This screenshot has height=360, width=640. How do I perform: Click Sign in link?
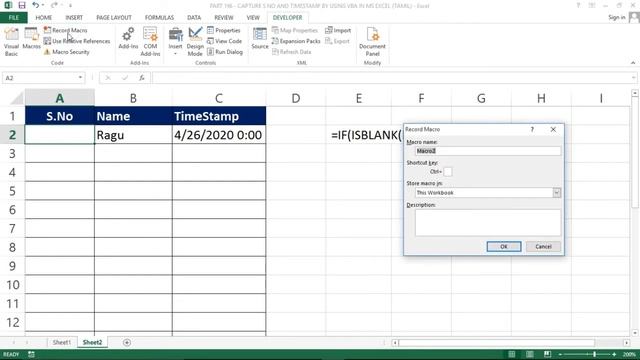pyautogui.click(x=616, y=17)
